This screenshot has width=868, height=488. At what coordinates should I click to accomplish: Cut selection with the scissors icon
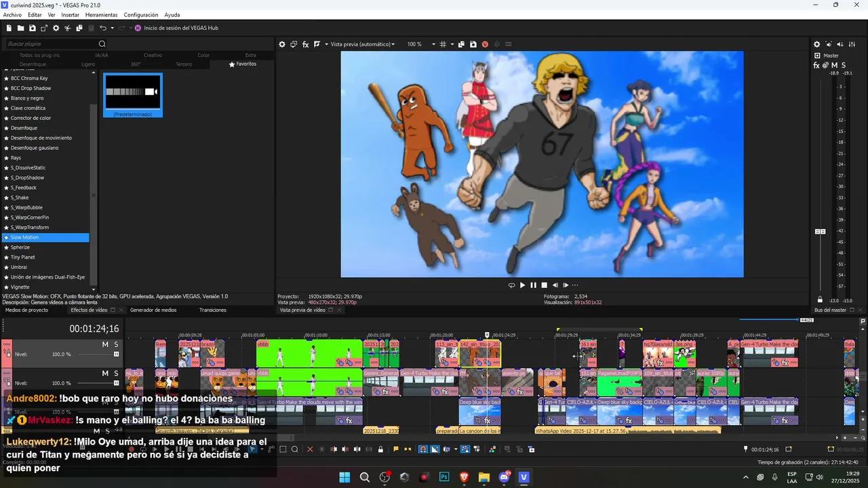coord(67,28)
